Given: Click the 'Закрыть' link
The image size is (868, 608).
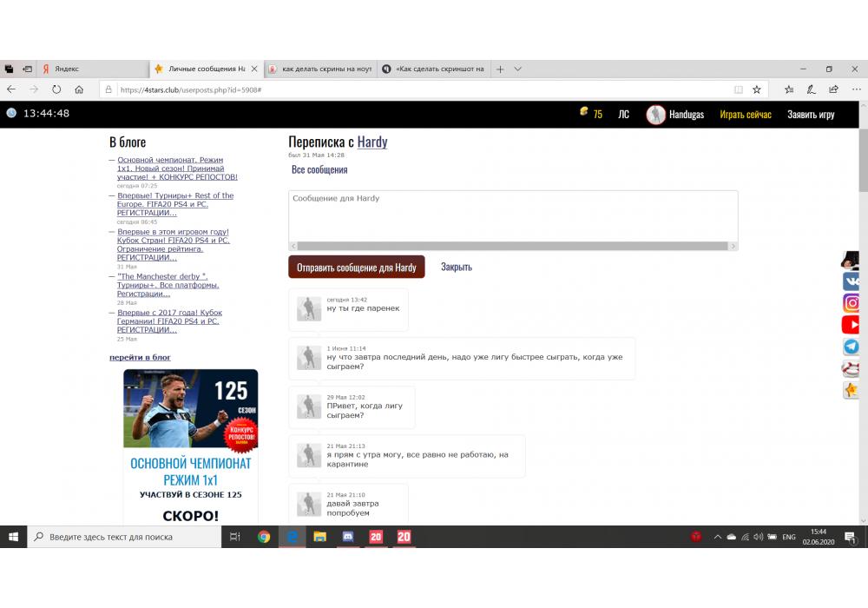Looking at the screenshot, I should [x=456, y=268].
